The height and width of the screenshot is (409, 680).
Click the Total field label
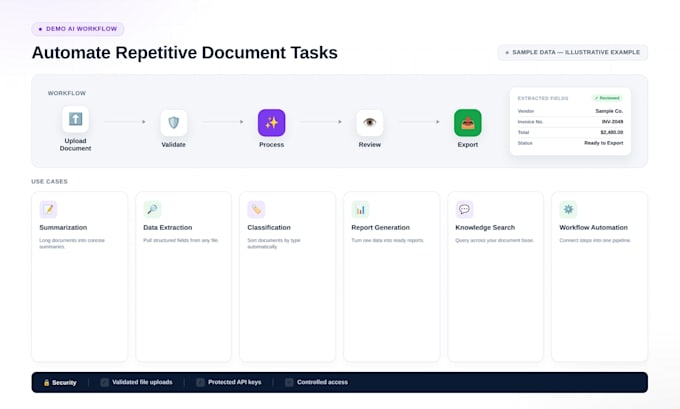(523, 132)
